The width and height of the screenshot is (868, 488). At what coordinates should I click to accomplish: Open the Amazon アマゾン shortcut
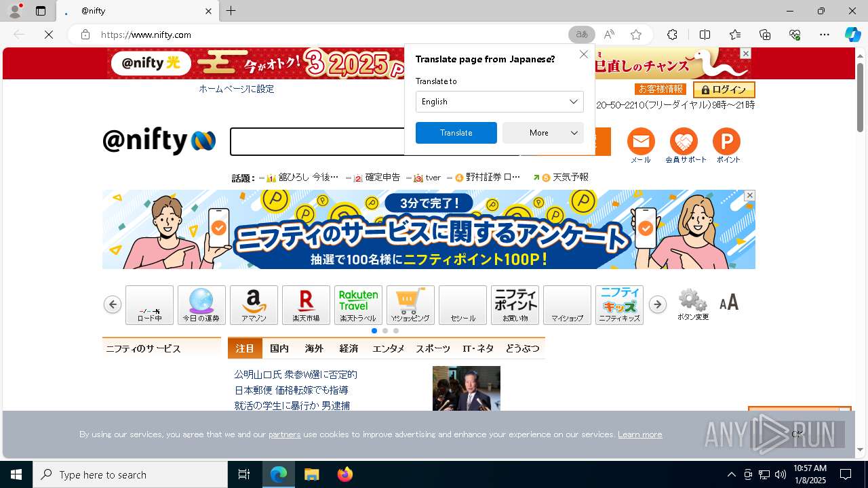coord(254,305)
